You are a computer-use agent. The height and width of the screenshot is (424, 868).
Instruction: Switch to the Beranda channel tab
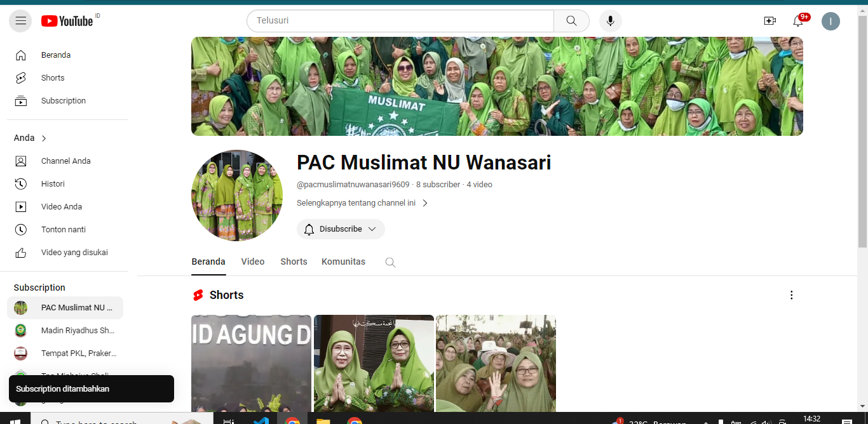click(208, 262)
